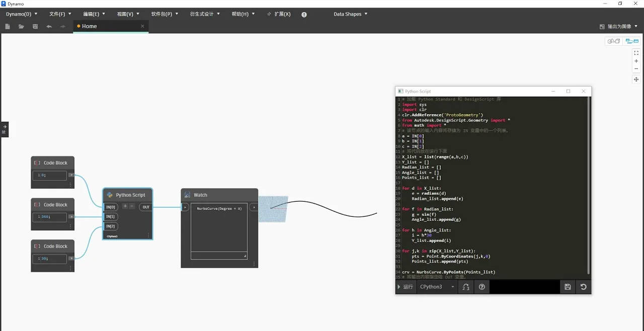Click the zoom in icon on the canvas controls

tap(636, 61)
